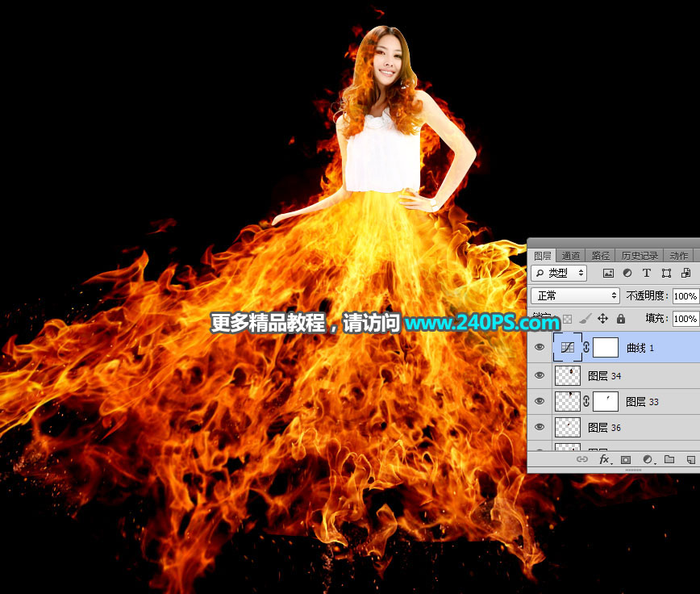Hide the 曲线 1 layer
The height and width of the screenshot is (594, 700).
[540, 347]
